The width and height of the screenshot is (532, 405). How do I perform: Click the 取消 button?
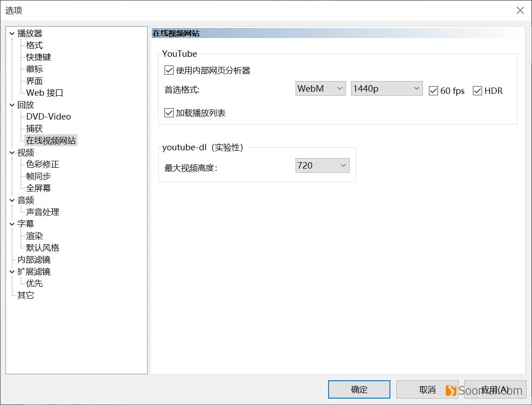tap(427, 389)
